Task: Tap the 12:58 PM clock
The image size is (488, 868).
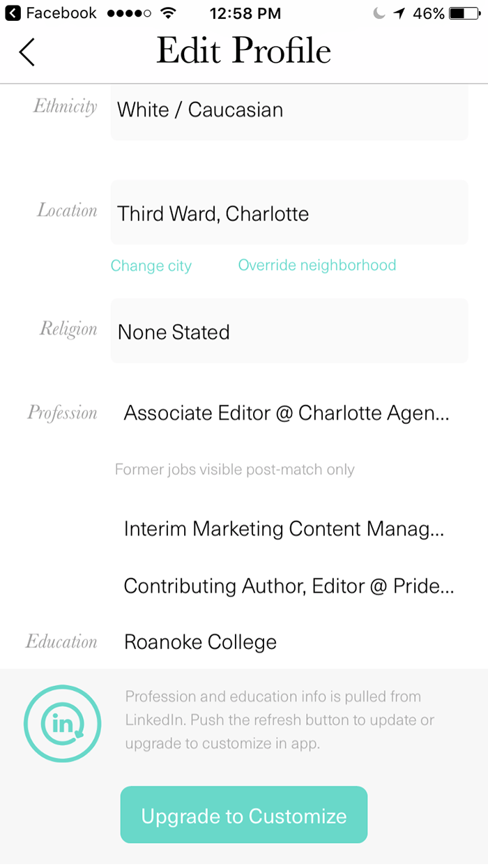Action: click(245, 13)
